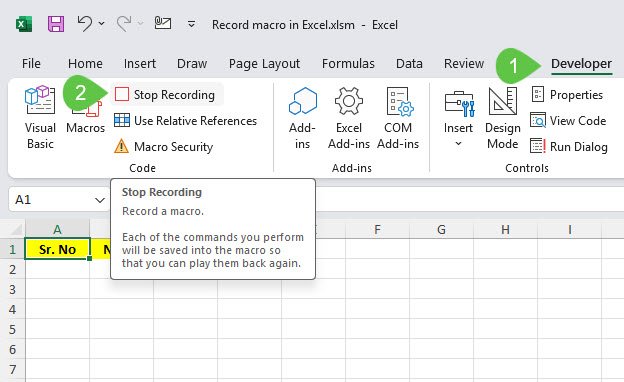Screen dimensions: 624x382
Task: Click the touch/mouse mode icon in quick access
Action: (163, 23)
